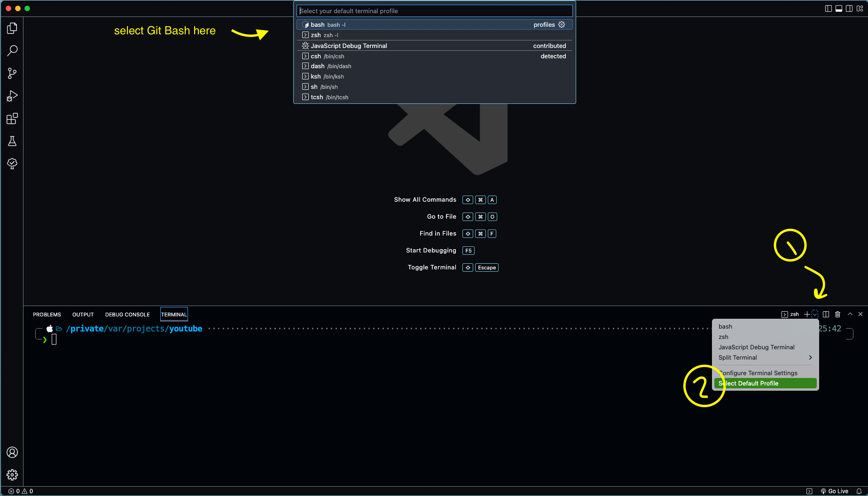Launch zsh from terminal dropdown menu
The height and width of the screenshot is (496, 868).
coord(765,337)
